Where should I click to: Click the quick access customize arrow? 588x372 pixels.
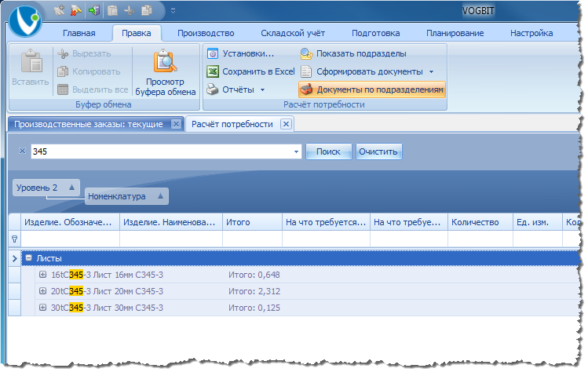[173, 11]
